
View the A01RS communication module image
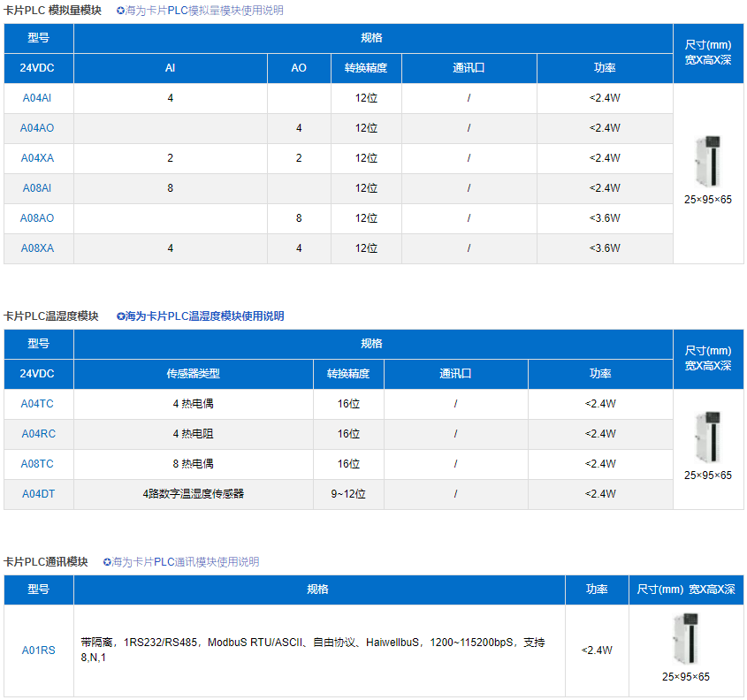[x=685, y=638]
